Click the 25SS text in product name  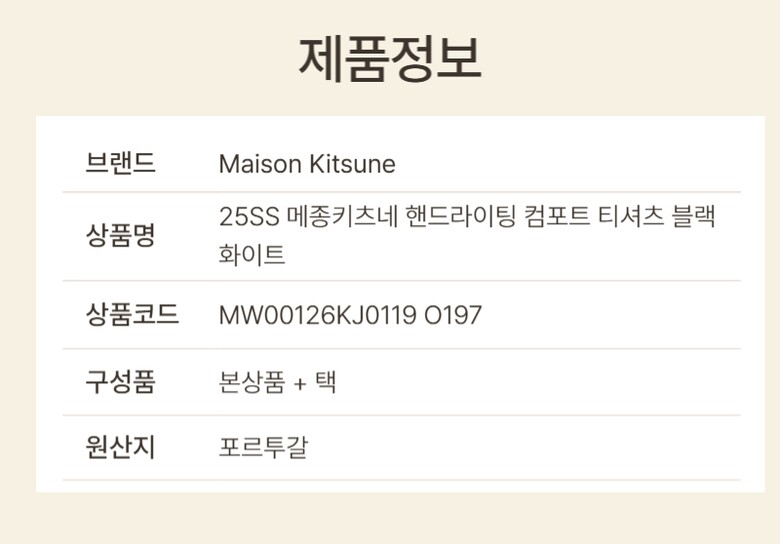click(x=250, y=217)
